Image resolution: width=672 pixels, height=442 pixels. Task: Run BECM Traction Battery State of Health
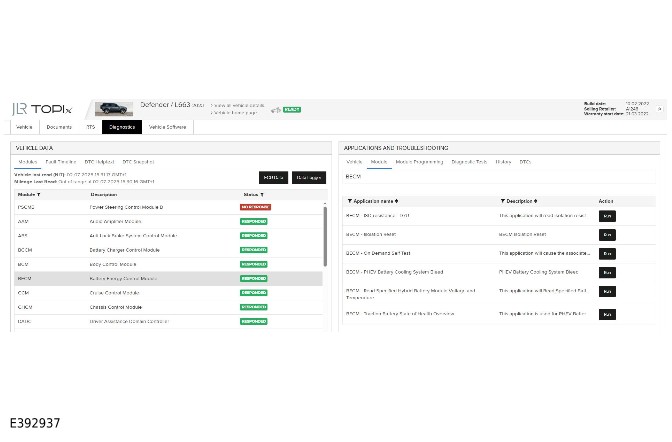click(607, 315)
